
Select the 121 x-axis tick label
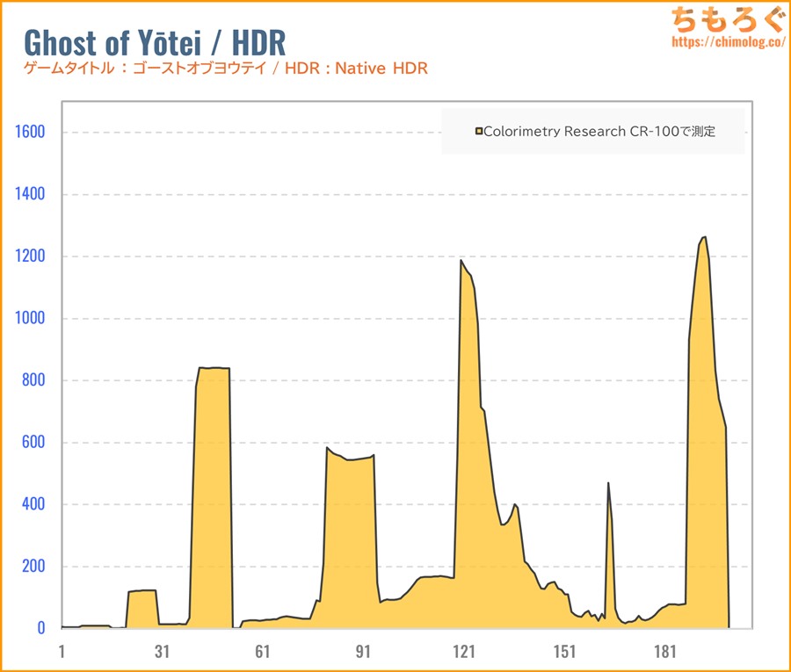click(x=463, y=652)
